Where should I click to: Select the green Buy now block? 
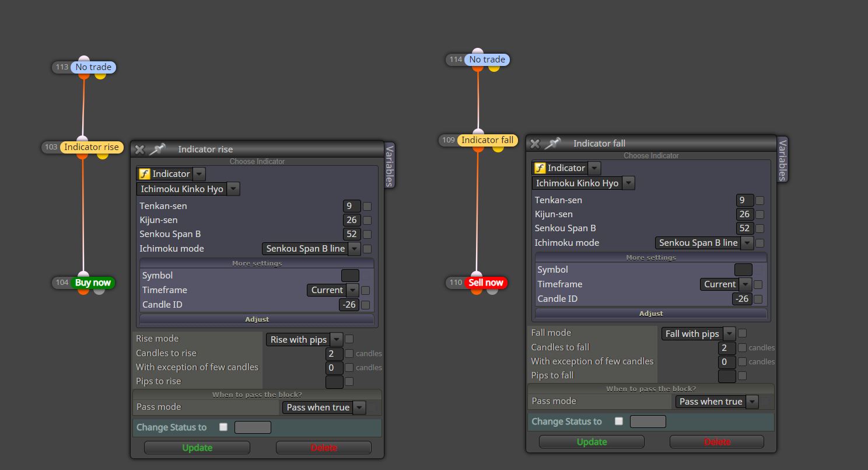tap(93, 283)
